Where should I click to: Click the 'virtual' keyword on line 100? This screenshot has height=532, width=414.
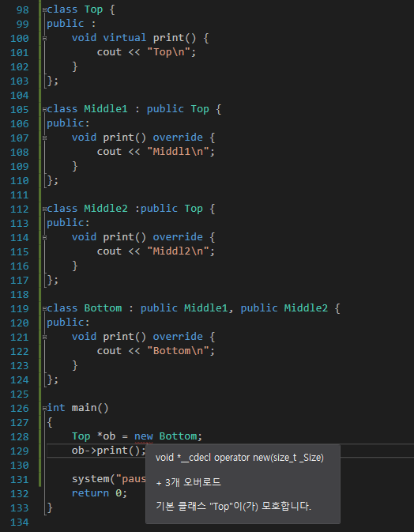pyautogui.click(x=125, y=38)
